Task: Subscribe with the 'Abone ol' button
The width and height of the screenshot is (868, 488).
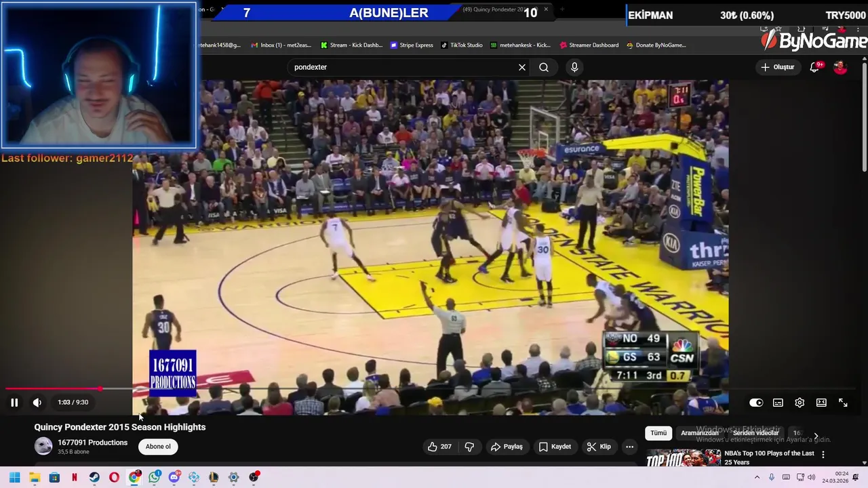Action: [x=158, y=447]
